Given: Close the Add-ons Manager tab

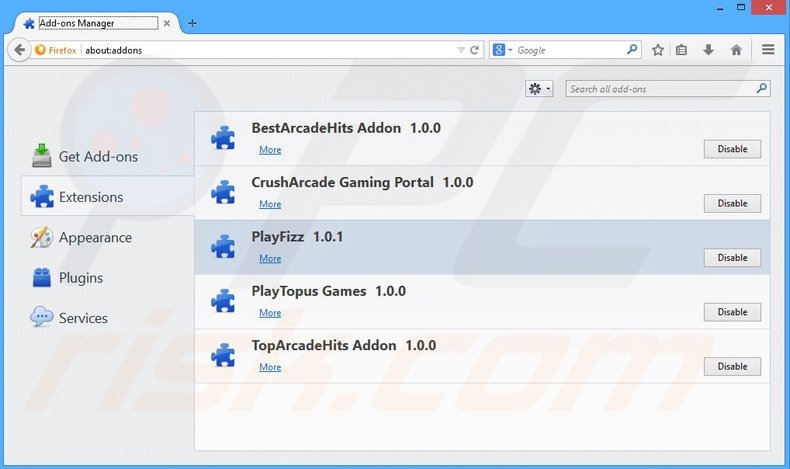Looking at the screenshot, I should (167, 23).
